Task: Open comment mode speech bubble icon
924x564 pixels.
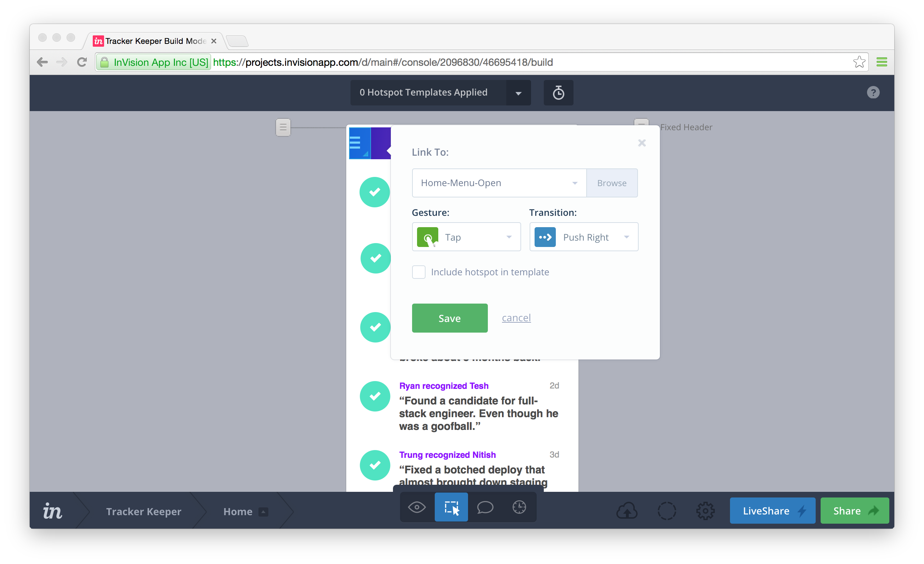Action: pyautogui.click(x=485, y=507)
